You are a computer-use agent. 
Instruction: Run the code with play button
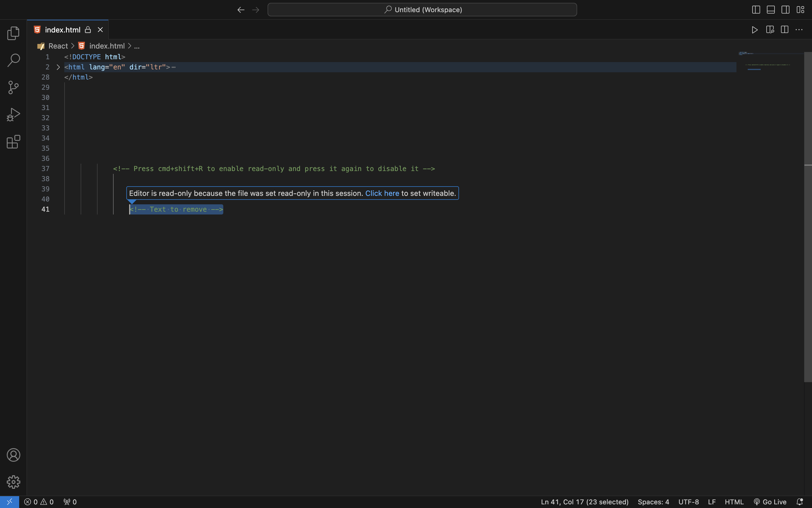pyautogui.click(x=755, y=30)
